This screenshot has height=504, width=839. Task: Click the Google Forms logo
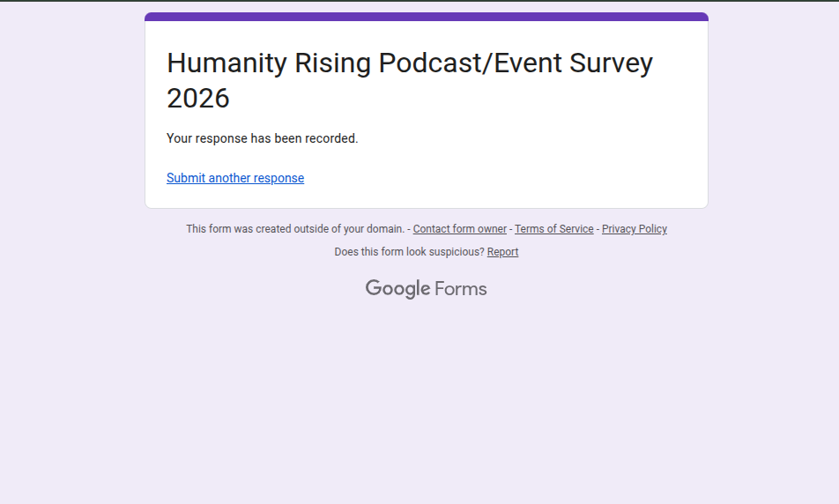(x=426, y=289)
